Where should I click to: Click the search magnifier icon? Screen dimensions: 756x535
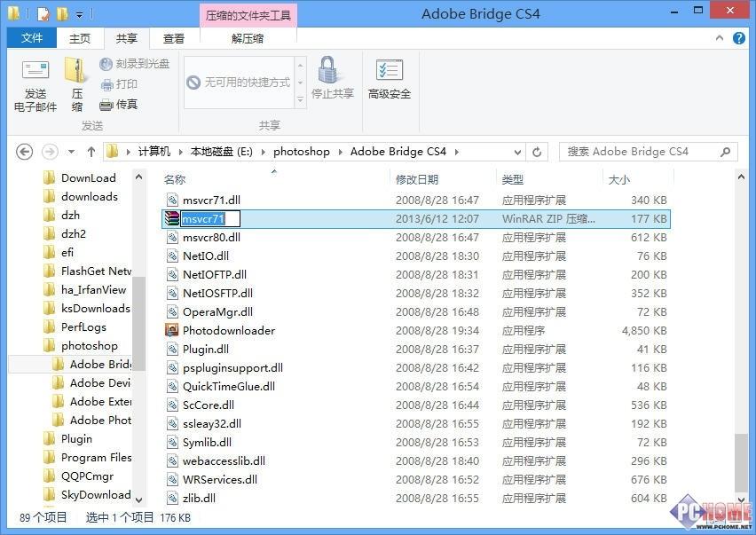pos(725,152)
